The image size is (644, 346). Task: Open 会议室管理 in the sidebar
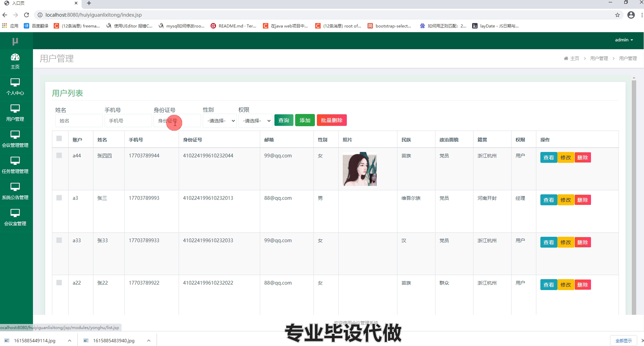(x=15, y=218)
